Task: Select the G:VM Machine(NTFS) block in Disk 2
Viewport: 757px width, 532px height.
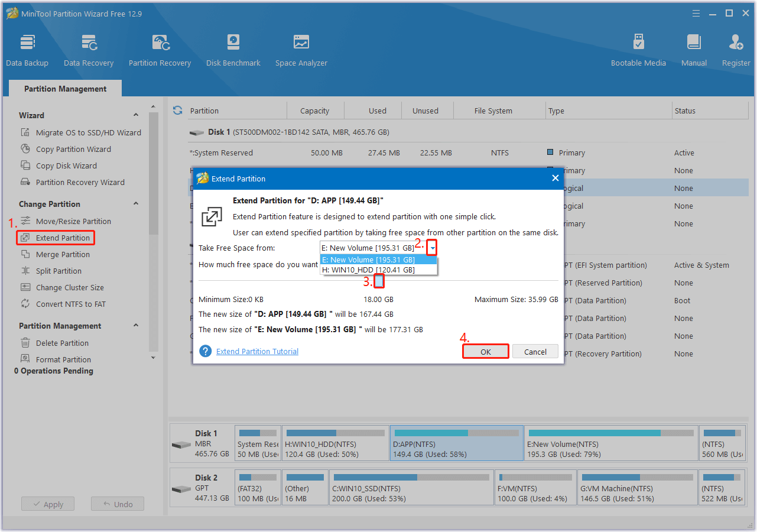Action: click(x=638, y=488)
